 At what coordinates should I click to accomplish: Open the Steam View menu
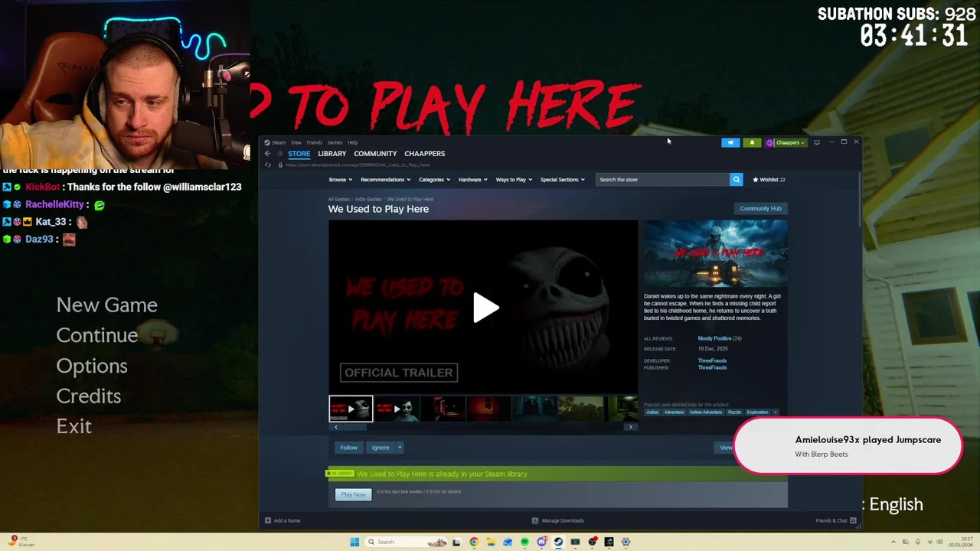(x=296, y=142)
